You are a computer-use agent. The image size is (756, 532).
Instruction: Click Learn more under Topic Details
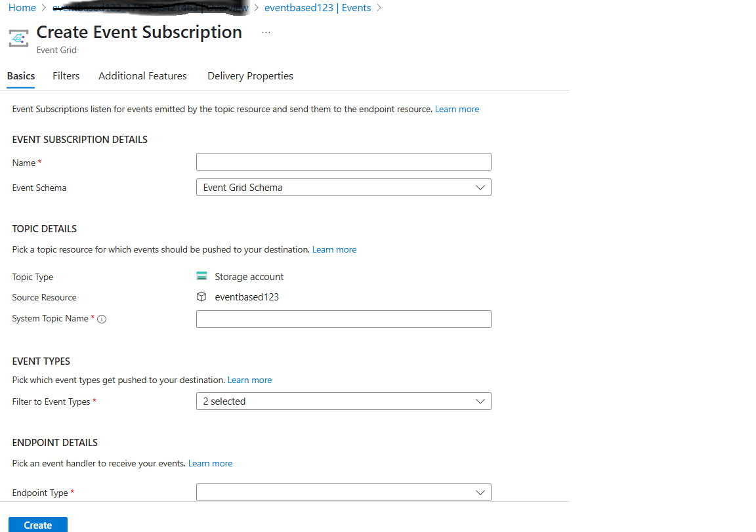tap(334, 249)
